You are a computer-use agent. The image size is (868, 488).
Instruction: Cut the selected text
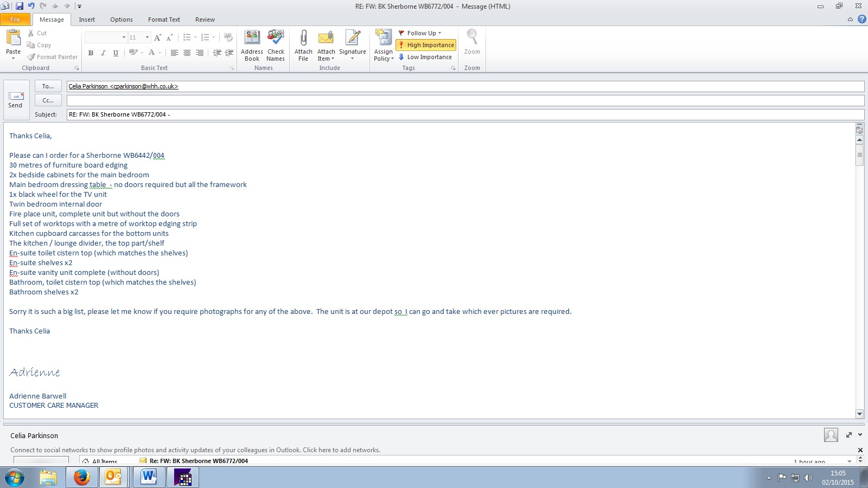tap(37, 33)
